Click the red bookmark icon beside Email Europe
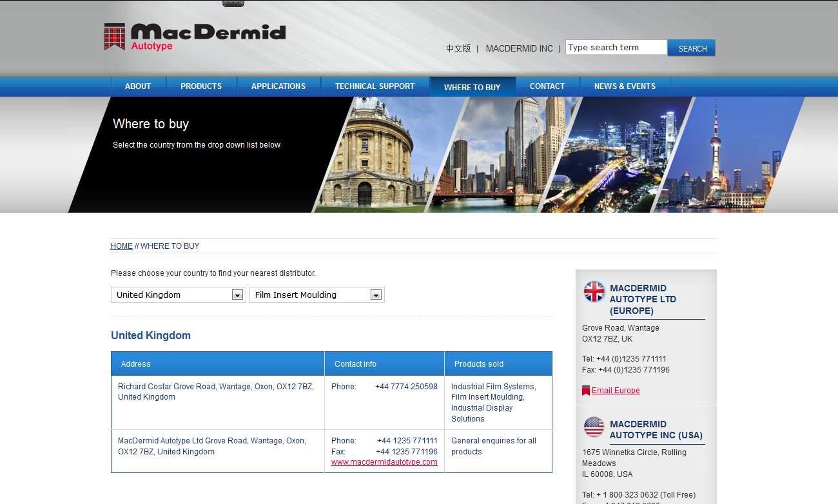Screen dimensions: 838x504 coord(586,391)
